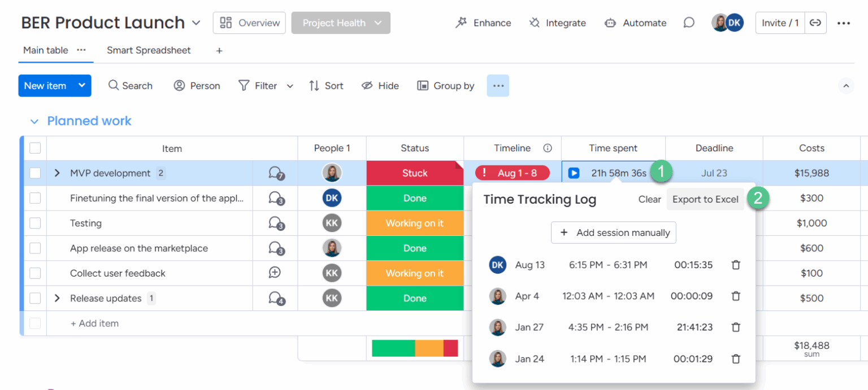Viewport: 868px width, 390px height.
Task: Open the Project Health dropdown
Action: 341,23
